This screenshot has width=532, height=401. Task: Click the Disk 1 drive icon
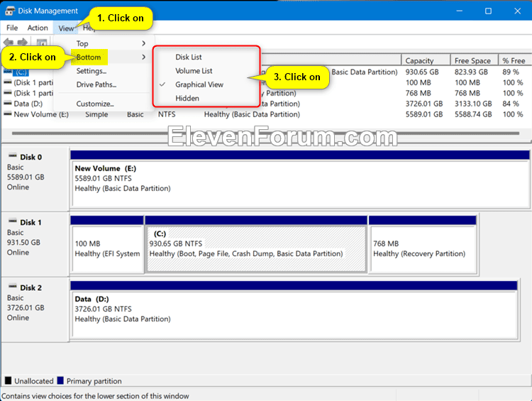pos(13,221)
